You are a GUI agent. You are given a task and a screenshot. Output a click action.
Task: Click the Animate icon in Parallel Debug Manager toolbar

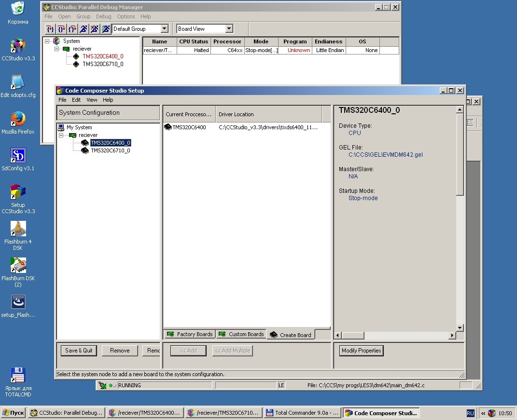pyautogui.click(x=106, y=29)
